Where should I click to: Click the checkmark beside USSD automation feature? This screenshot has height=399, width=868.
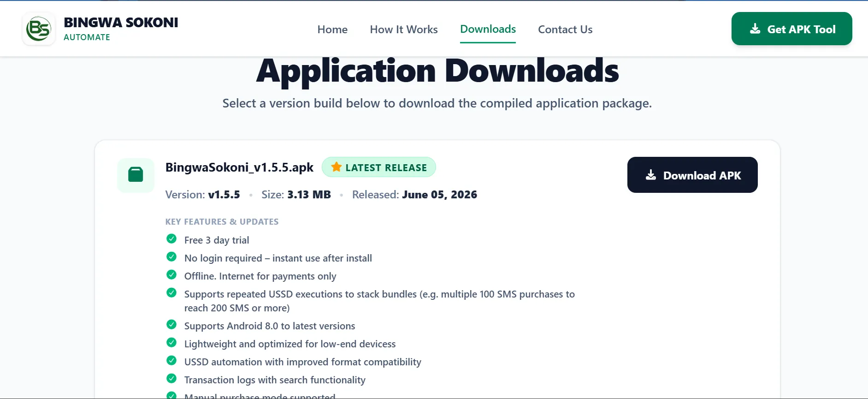[x=171, y=360]
